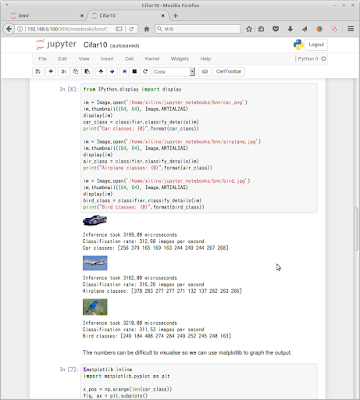Click the Firefox search box
This screenshot has width=360, height=400.
(198, 29)
